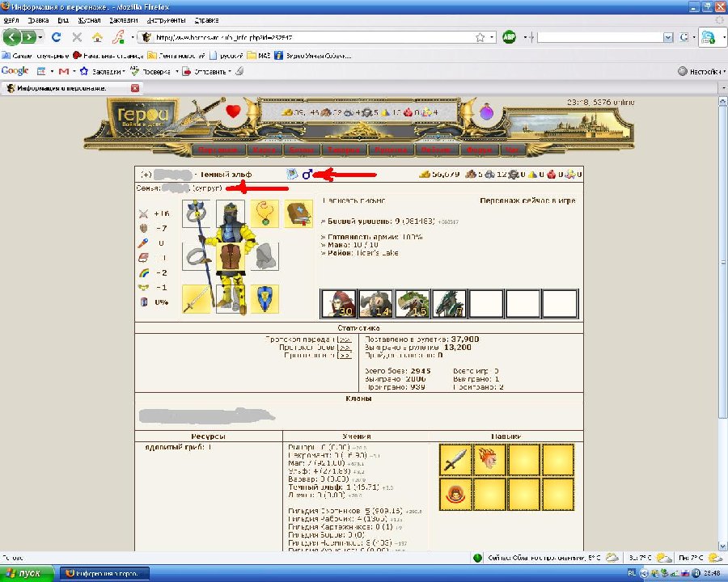Screen dimensions: 728x582
Task: Open the Справка menu
Action: point(206,20)
